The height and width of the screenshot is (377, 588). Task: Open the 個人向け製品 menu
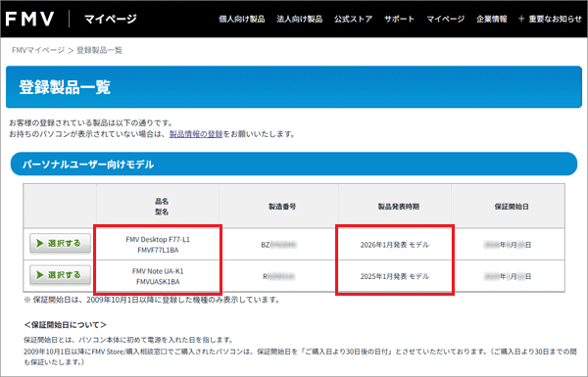pos(242,19)
